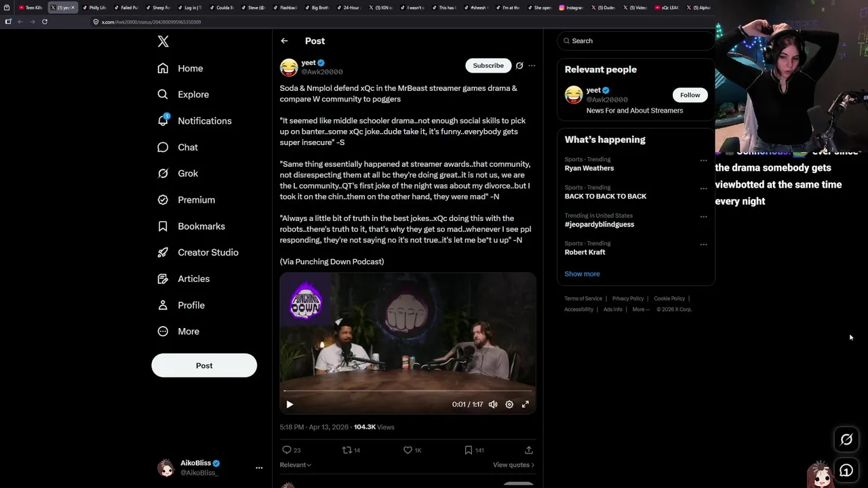Open the Ryan Weathers trend

tap(589, 168)
